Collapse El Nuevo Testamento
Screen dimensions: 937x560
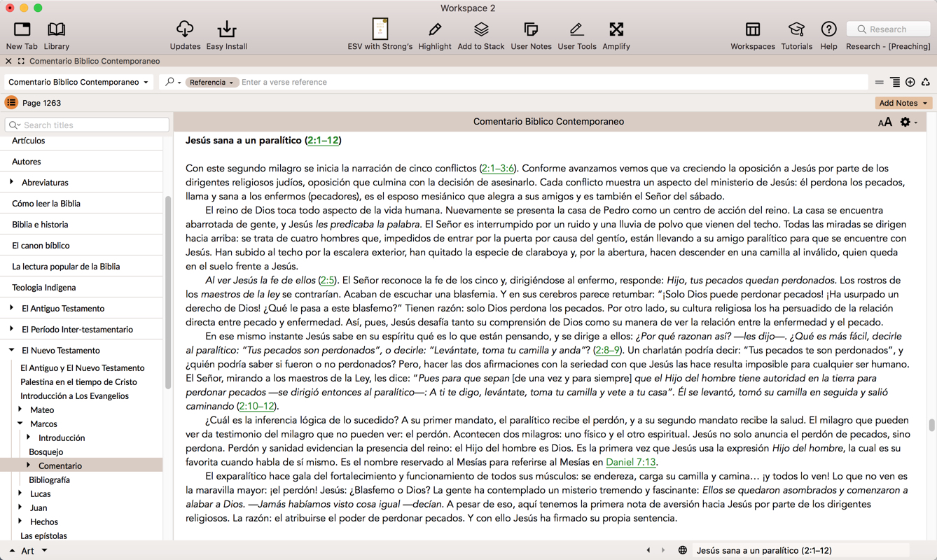(12, 350)
